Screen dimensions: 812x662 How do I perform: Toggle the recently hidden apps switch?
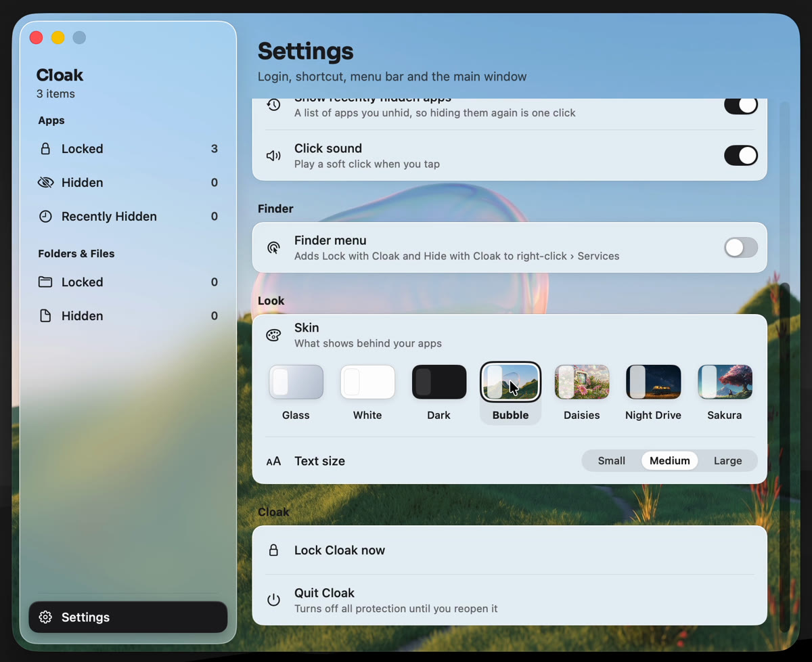(741, 105)
